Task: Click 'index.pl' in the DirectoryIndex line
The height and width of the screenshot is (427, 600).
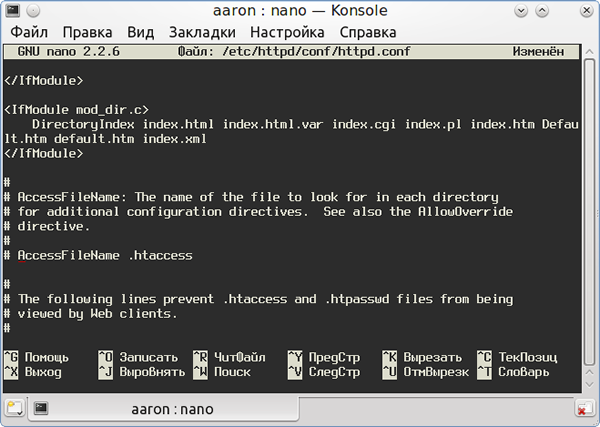Action: [433, 124]
